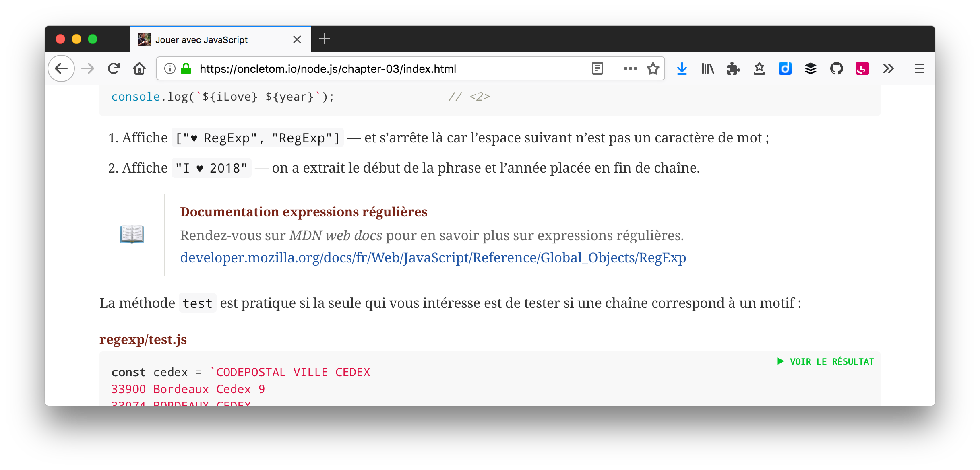Click the 'regexp/test.js' file title
Image resolution: width=980 pixels, height=470 pixels.
[x=143, y=340]
